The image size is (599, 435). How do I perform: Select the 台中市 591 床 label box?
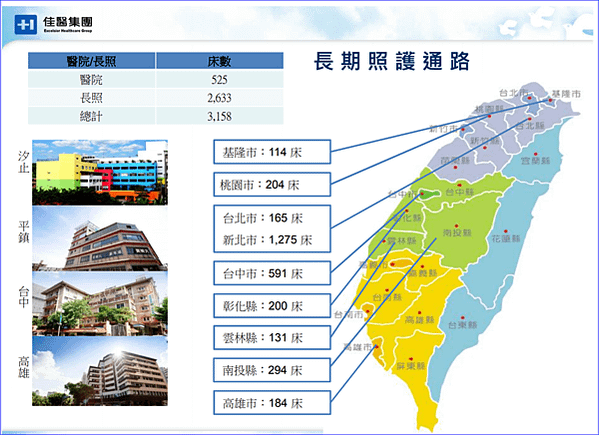[272, 273]
